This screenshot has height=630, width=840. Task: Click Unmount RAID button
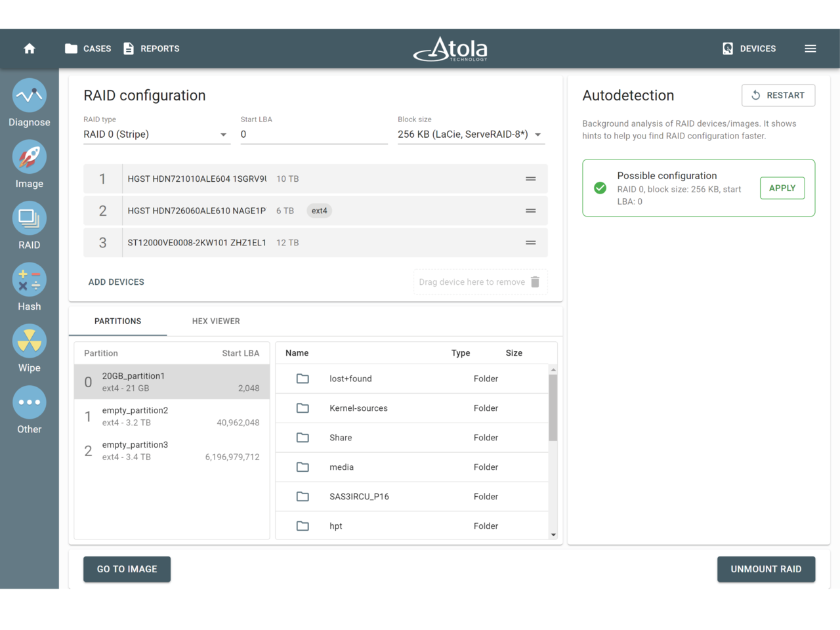point(766,569)
